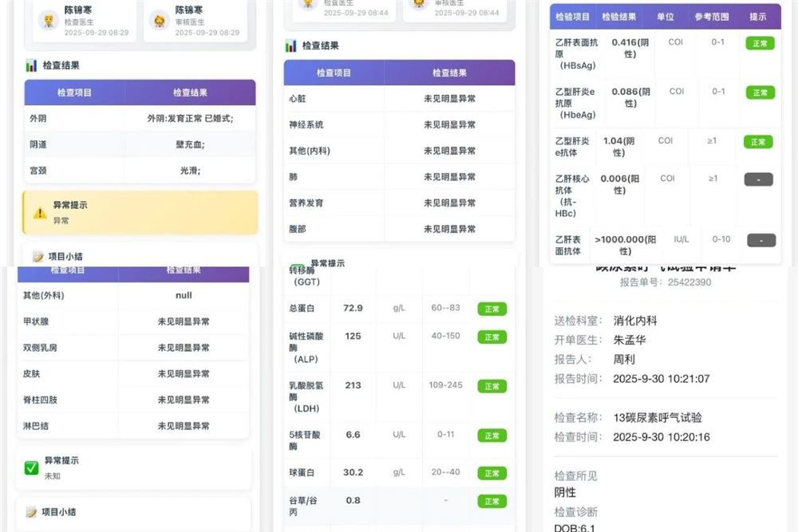
Task: Select the 检验结果 column header
Action: [619, 17]
